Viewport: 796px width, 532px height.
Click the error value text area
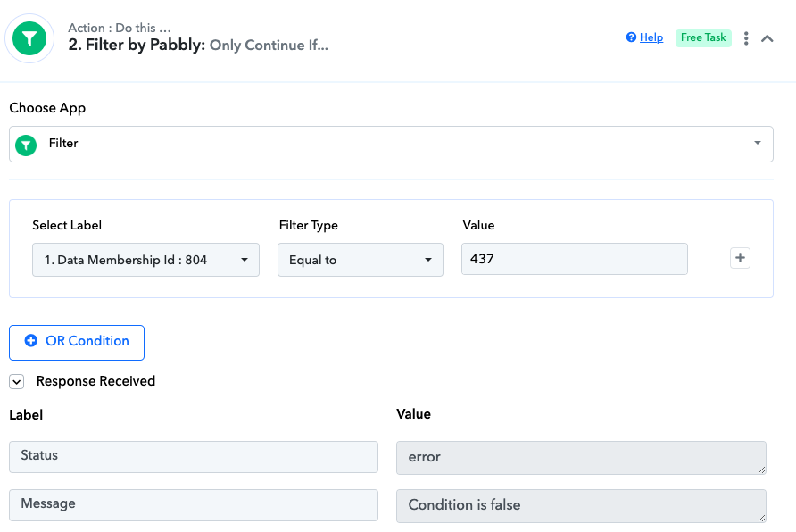pos(581,458)
